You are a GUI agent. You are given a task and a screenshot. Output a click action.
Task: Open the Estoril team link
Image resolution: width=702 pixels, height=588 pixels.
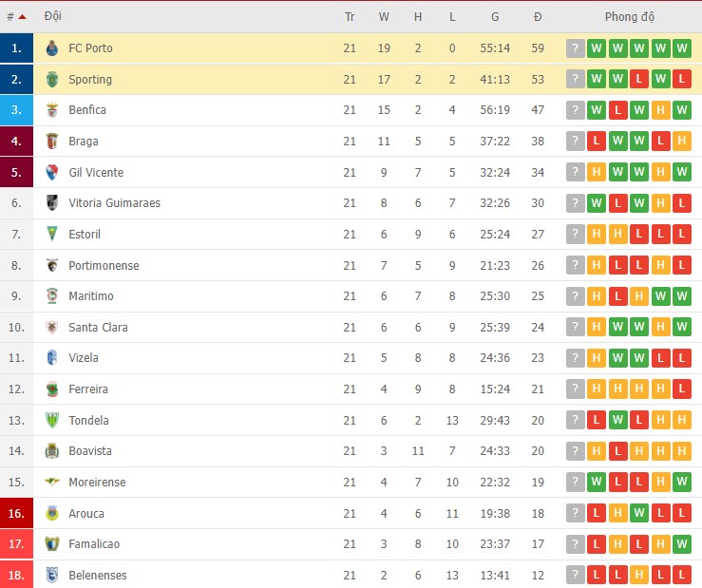[x=85, y=235]
